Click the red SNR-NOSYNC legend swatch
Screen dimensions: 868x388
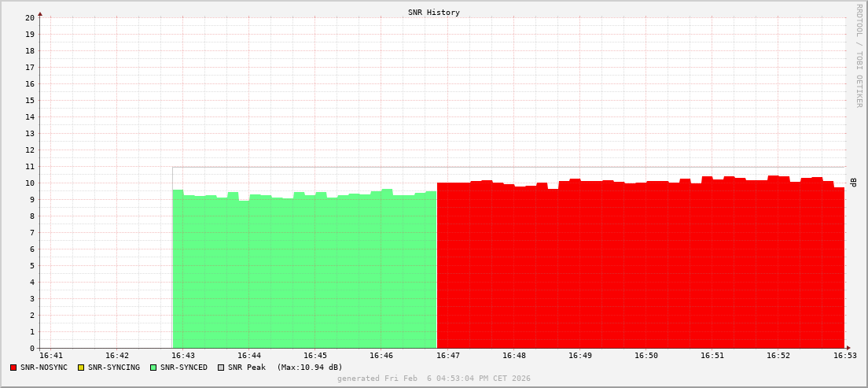13,368
